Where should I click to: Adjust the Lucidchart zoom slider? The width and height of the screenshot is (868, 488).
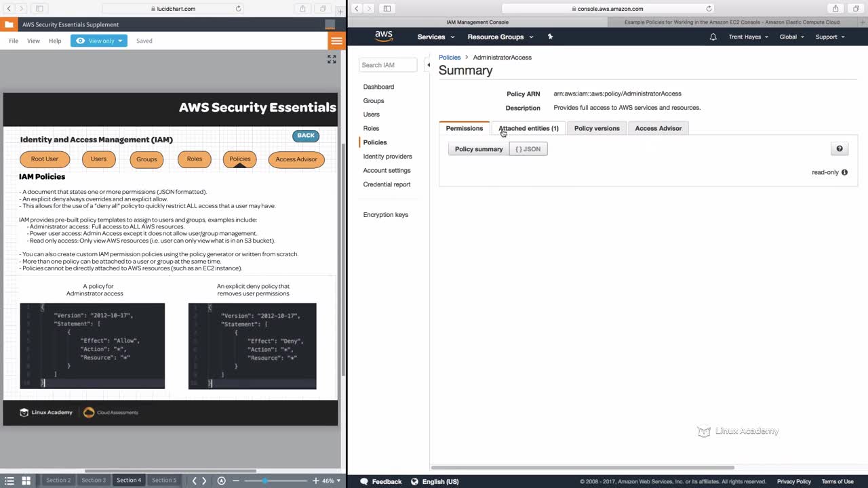click(x=264, y=481)
